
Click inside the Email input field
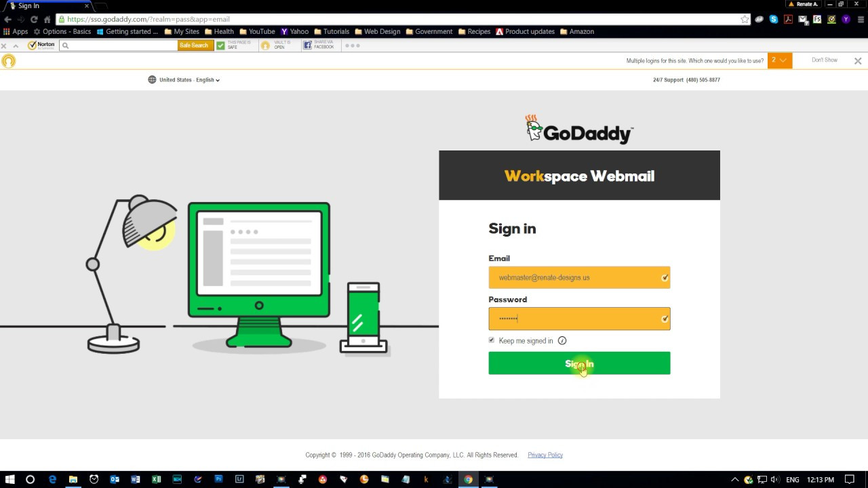[579, 277]
